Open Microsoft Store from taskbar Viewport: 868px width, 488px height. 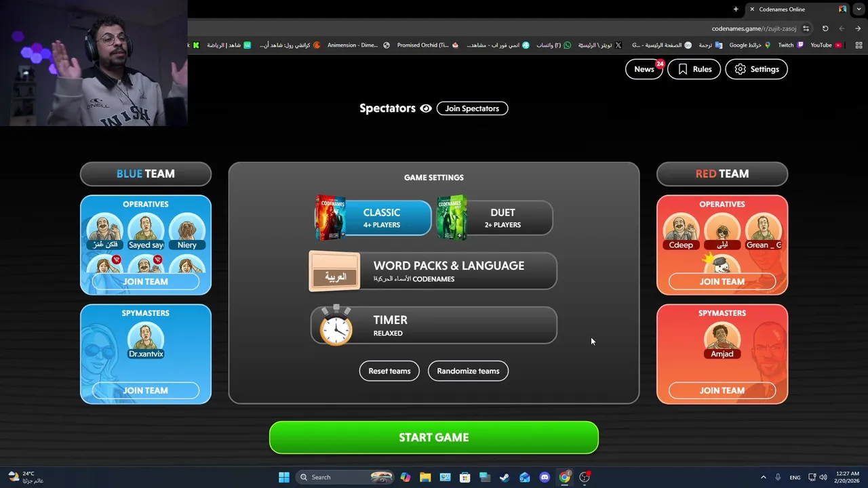pyautogui.click(x=465, y=477)
